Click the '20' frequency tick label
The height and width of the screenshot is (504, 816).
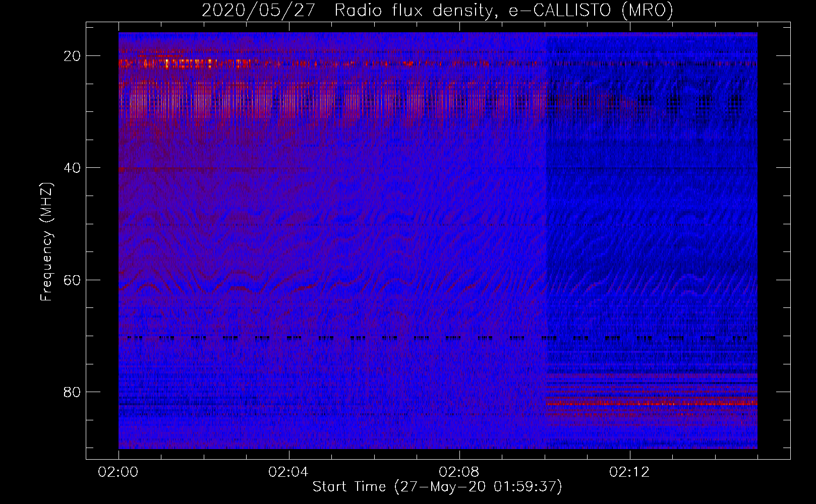click(73, 56)
